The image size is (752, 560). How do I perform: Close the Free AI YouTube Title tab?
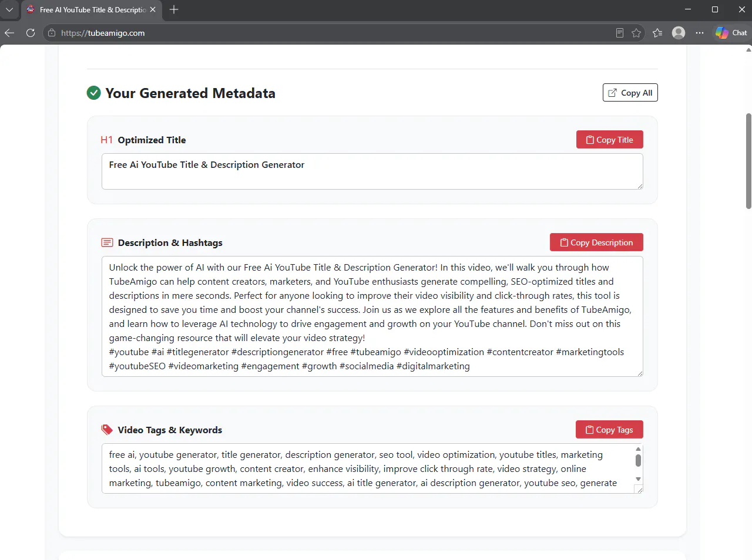(x=153, y=10)
